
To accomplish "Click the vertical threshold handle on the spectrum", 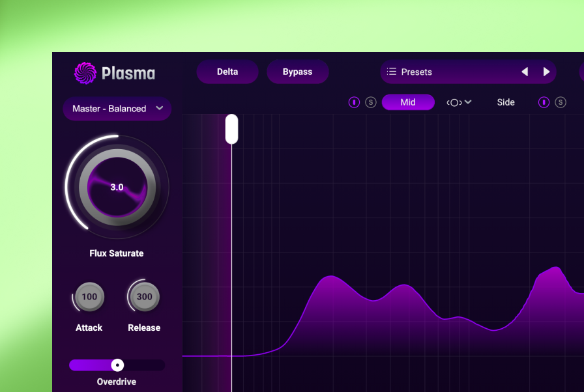I will [231, 129].
